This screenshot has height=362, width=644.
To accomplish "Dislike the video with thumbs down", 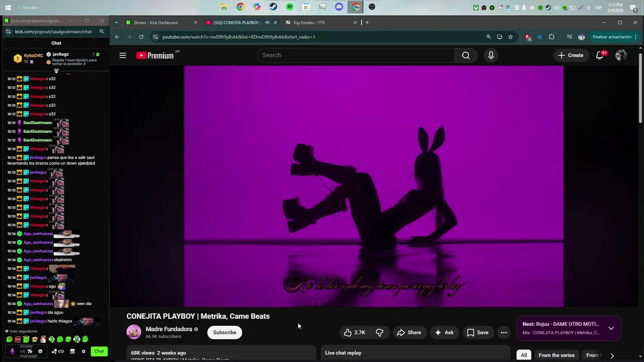I will click(x=379, y=332).
